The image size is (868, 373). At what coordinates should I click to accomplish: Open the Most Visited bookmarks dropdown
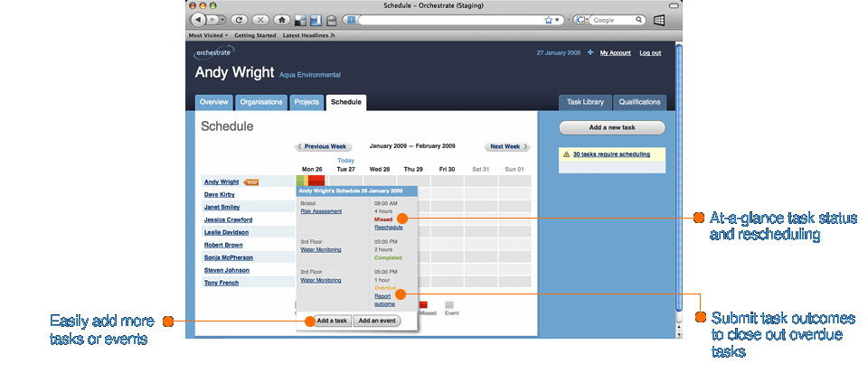pyautogui.click(x=208, y=35)
